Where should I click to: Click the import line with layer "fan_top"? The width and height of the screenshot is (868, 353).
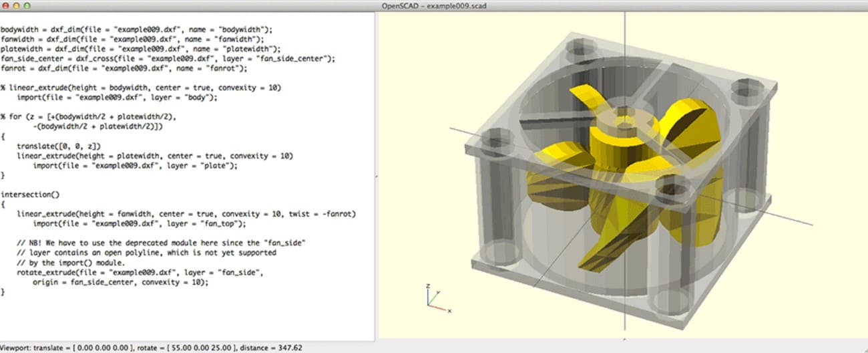coord(140,223)
